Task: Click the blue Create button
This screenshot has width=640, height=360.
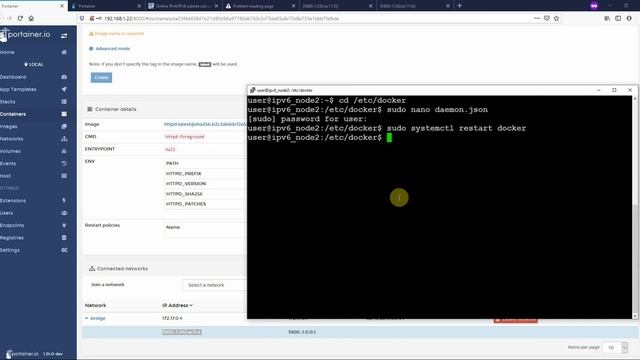Action: coord(101,77)
